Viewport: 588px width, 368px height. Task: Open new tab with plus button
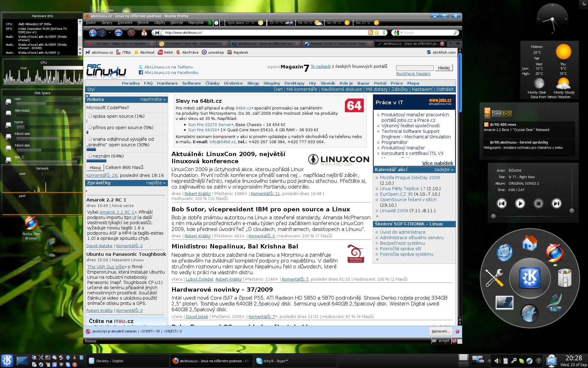click(450, 44)
